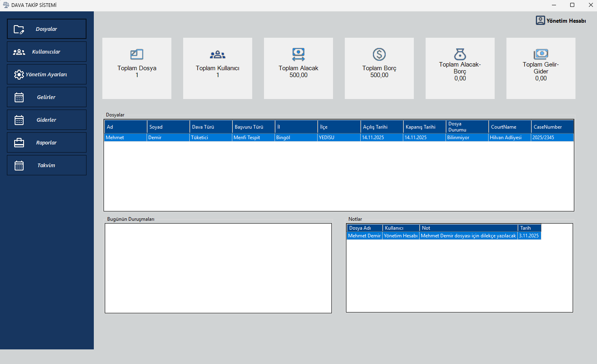
Task: Click the dollar icon on Toplam Borç card
Action: click(379, 54)
